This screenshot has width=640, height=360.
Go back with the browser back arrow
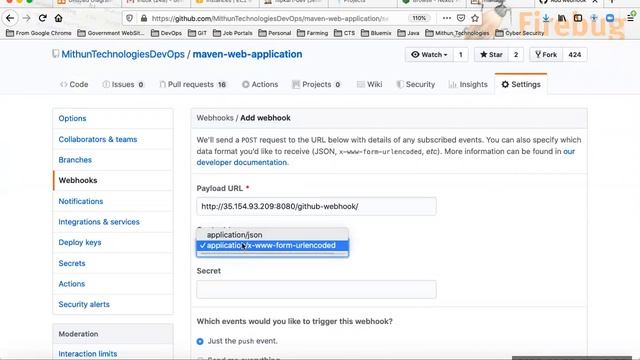10,18
